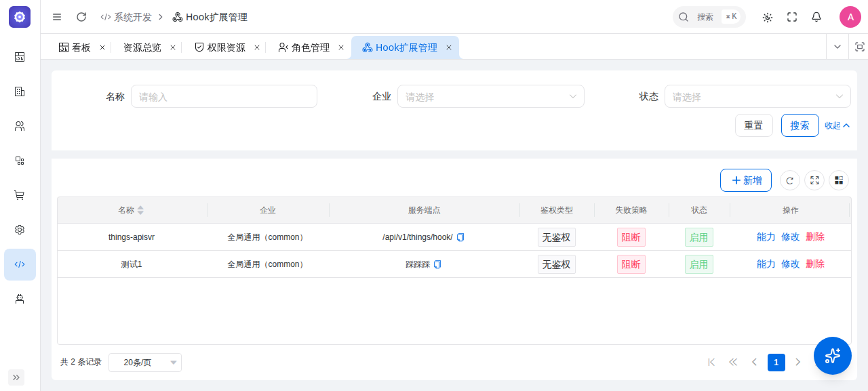Open the users icon in sidebar
Image resolution: width=868 pixels, height=391 pixels.
tap(20, 126)
